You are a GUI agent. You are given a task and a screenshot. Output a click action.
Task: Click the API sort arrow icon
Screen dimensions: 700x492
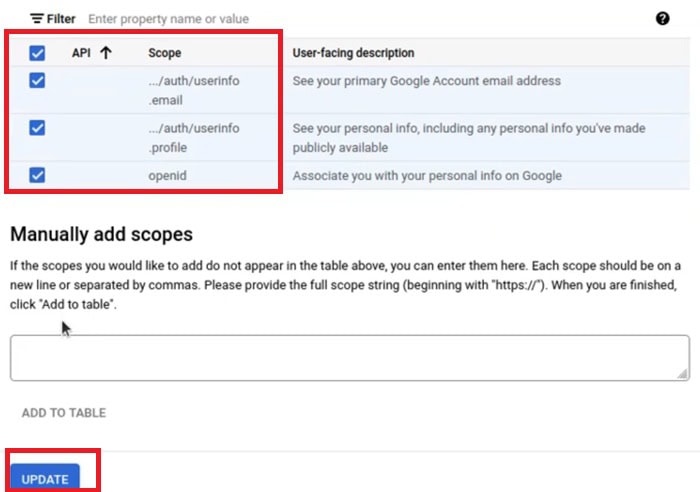106,53
